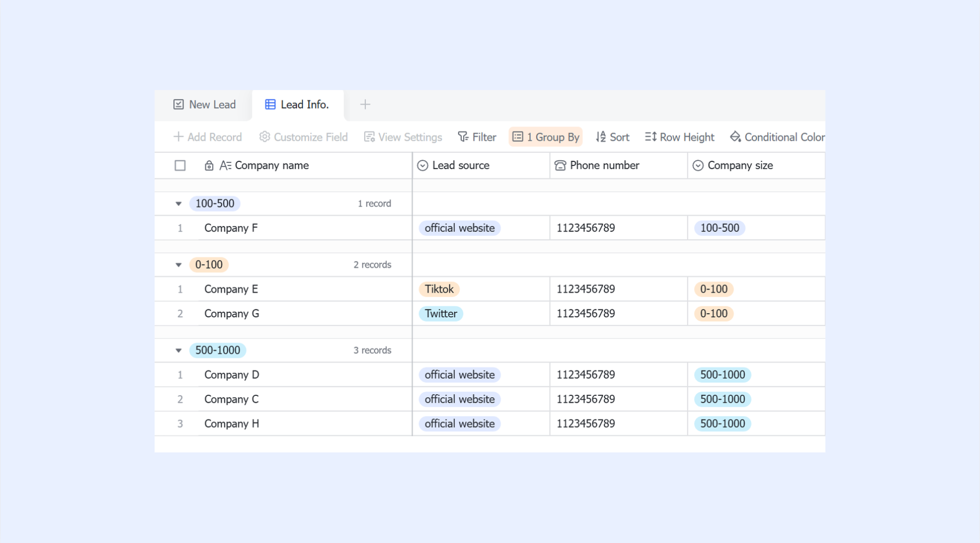This screenshot has width=980, height=543.
Task: Click the Filter funnel icon
Action: [463, 137]
